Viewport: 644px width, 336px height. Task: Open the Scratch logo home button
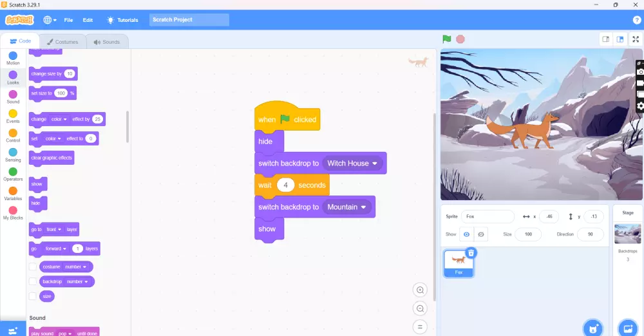click(19, 20)
